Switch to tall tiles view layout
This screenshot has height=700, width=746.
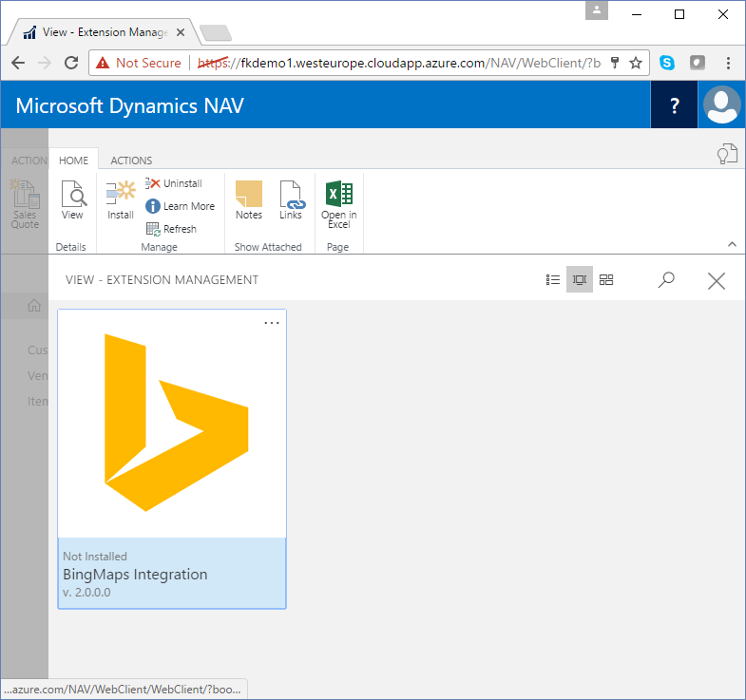click(580, 279)
